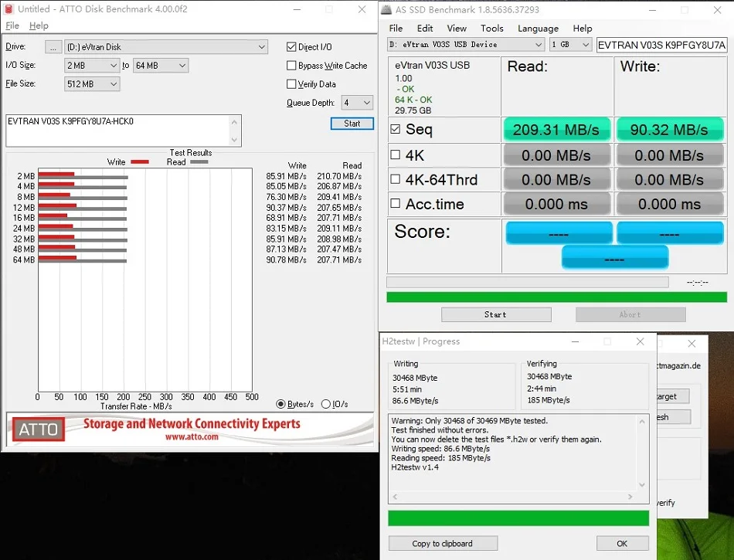The width and height of the screenshot is (734, 560).
Task: Open the Queue Depth dropdown
Action: tap(357, 103)
